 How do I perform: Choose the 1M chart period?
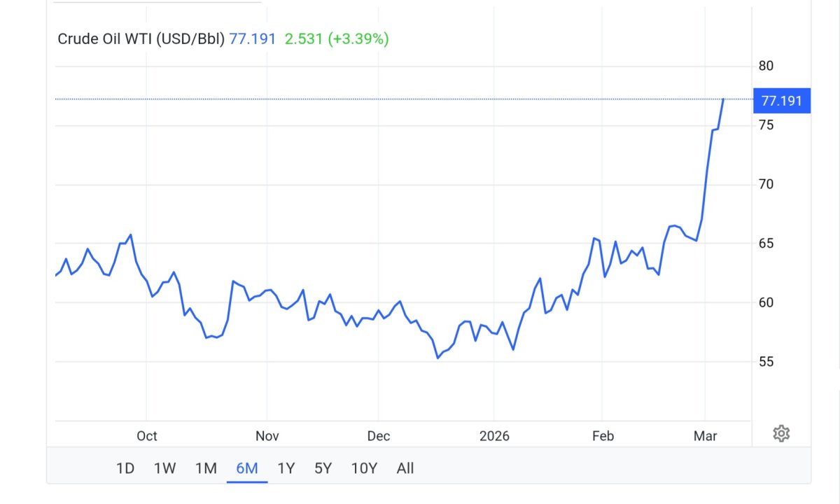coord(206,468)
